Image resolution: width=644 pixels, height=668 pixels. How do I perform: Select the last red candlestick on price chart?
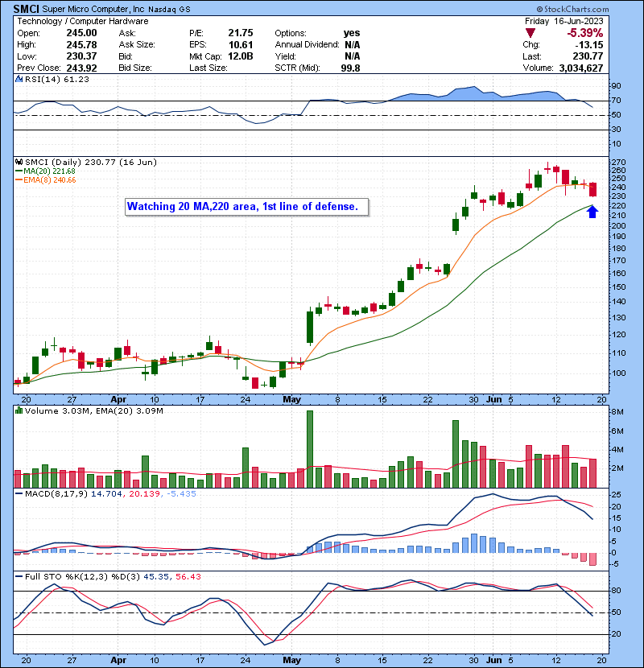coord(594,189)
